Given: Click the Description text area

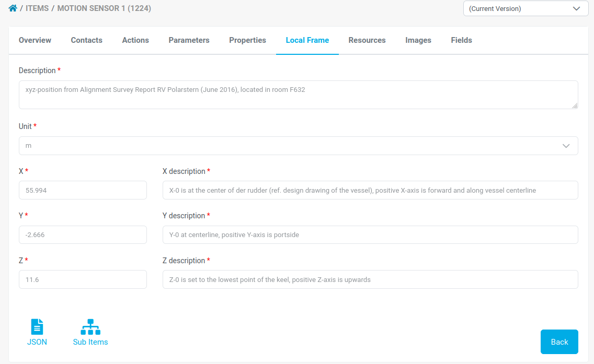Looking at the screenshot, I should 298,95.
